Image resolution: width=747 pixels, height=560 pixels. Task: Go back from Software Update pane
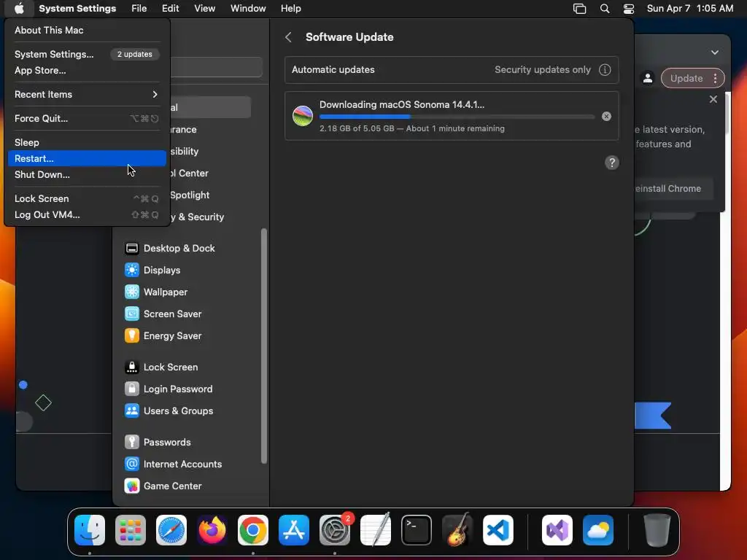pyautogui.click(x=288, y=37)
